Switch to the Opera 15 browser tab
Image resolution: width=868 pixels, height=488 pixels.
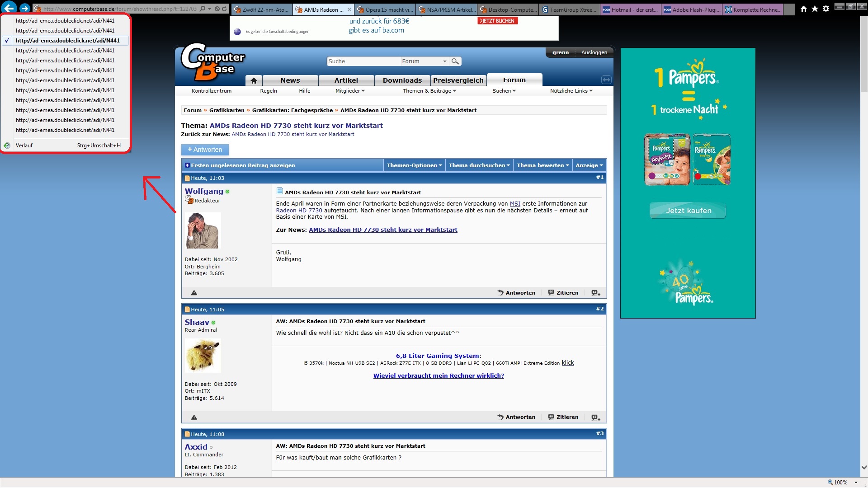click(x=385, y=9)
